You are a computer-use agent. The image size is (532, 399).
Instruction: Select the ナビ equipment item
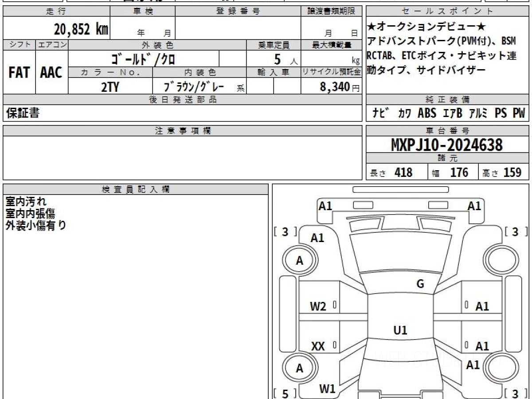pyautogui.click(x=381, y=113)
